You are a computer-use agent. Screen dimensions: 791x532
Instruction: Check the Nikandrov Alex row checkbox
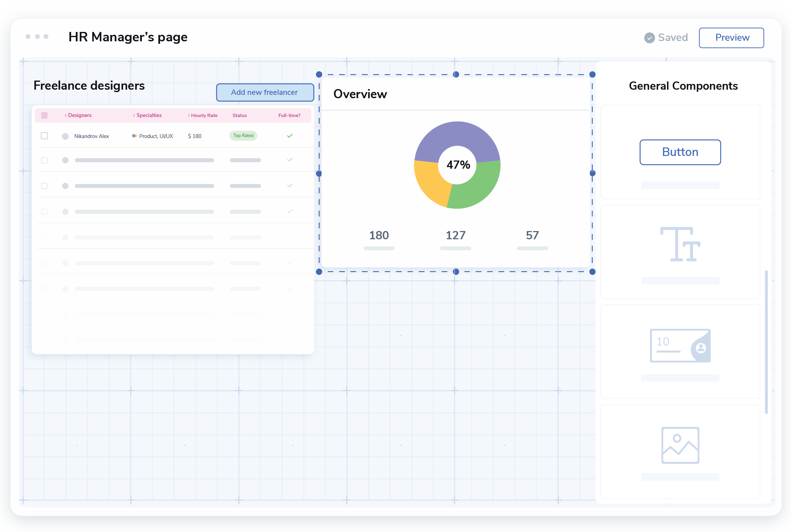pos(44,136)
